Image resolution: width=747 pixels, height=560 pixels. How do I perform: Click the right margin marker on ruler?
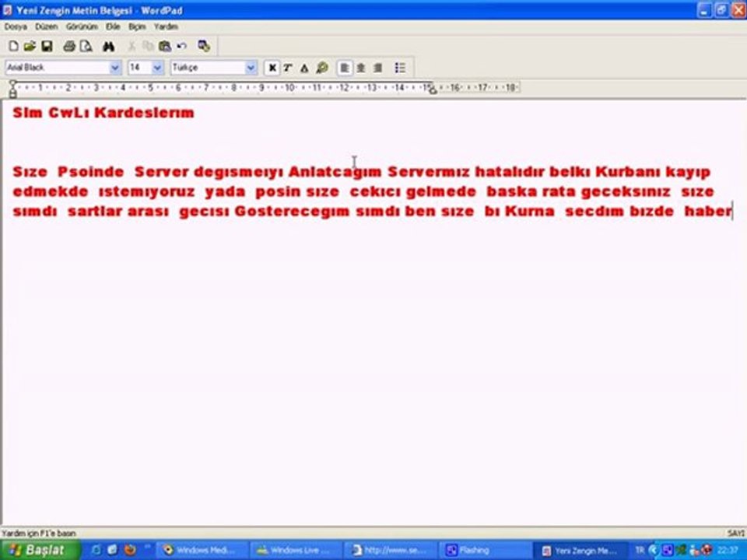(x=433, y=90)
